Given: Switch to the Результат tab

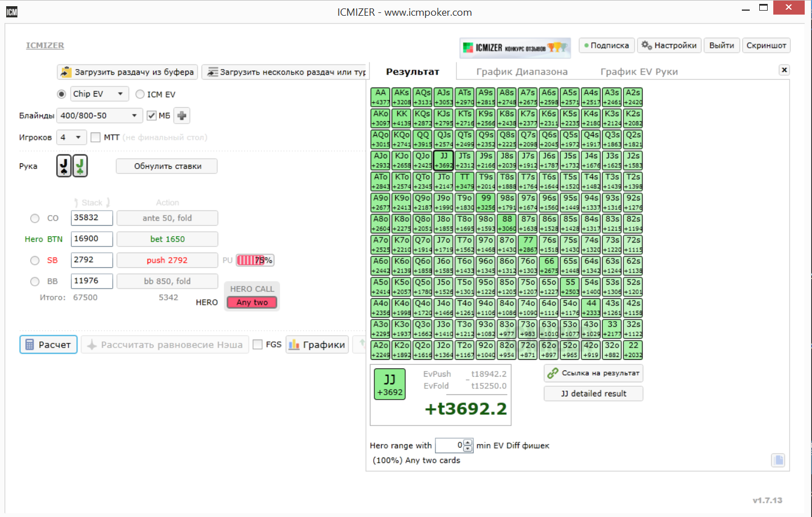Looking at the screenshot, I should 412,72.
